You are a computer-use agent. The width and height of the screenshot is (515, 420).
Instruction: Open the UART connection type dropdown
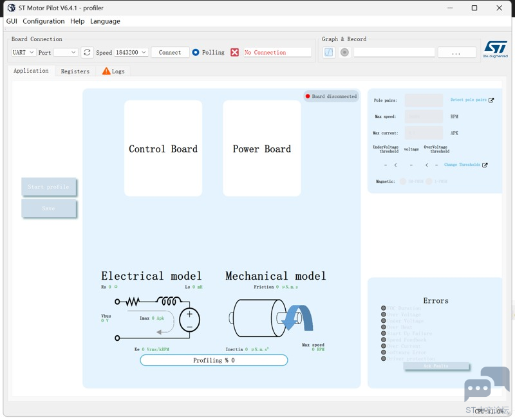click(x=23, y=52)
